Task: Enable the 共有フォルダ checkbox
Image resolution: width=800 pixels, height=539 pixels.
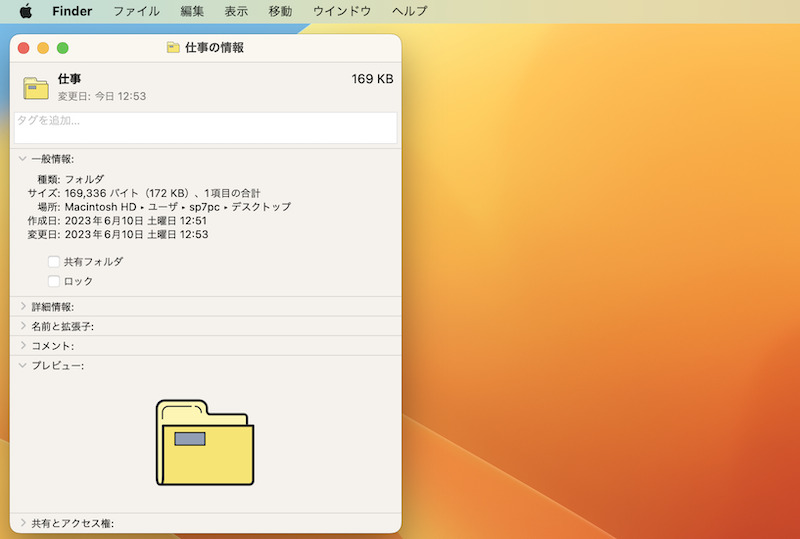Action: [54, 261]
